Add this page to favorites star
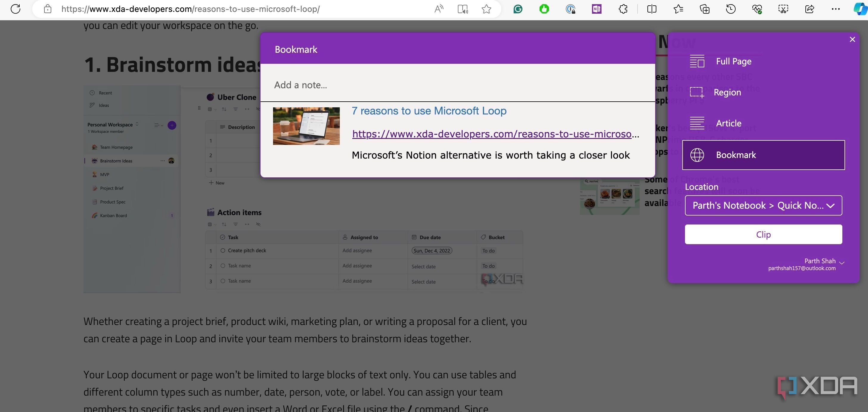868x412 pixels. (486, 9)
